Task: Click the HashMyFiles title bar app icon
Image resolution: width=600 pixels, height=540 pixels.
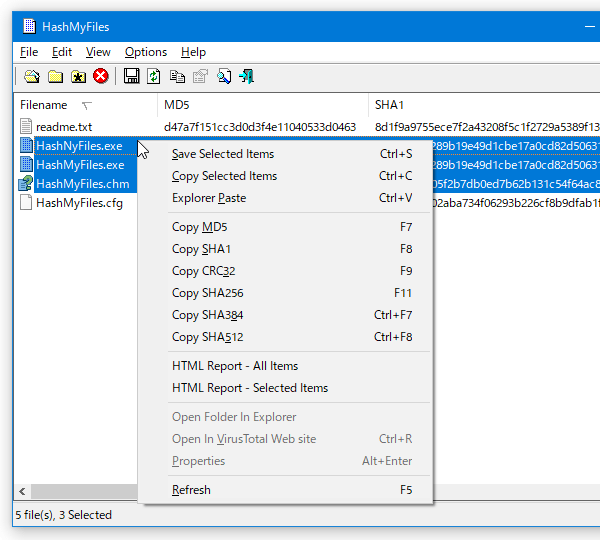Action: tap(29, 26)
